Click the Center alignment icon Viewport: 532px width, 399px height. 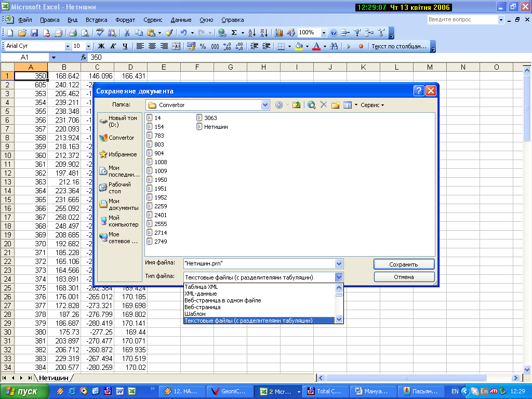pos(152,46)
